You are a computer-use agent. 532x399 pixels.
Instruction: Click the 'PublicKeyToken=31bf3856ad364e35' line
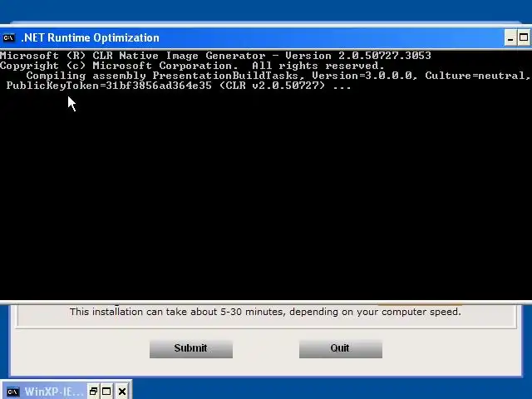point(179,86)
